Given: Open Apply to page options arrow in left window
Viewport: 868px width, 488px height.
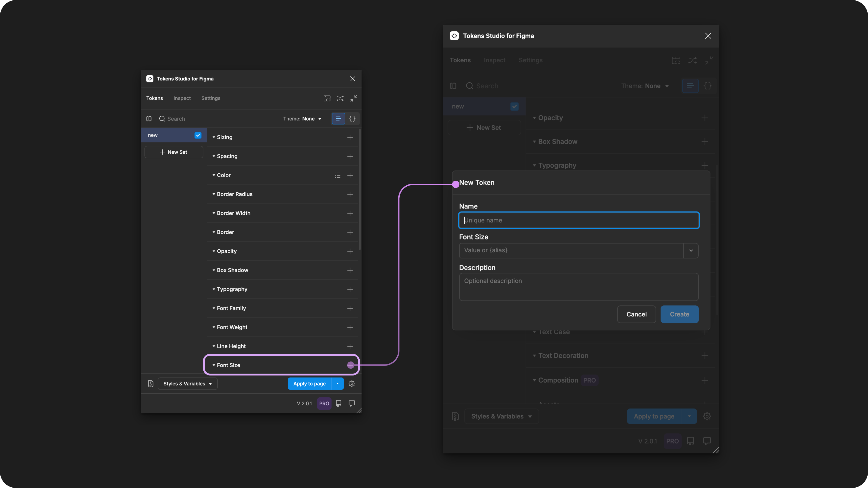Looking at the screenshot, I should pos(338,384).
